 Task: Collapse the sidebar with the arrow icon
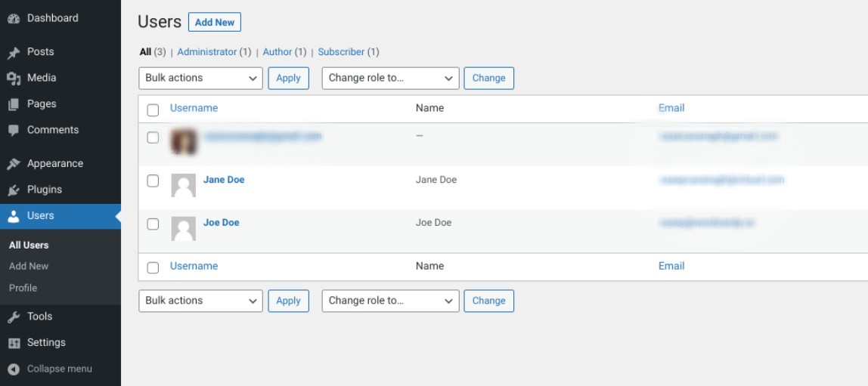14,369
